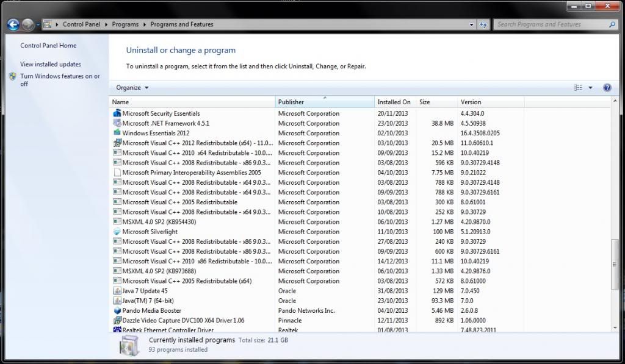Click Pando Media Booster icon
625x364 pixels.
tap(117, 310)
